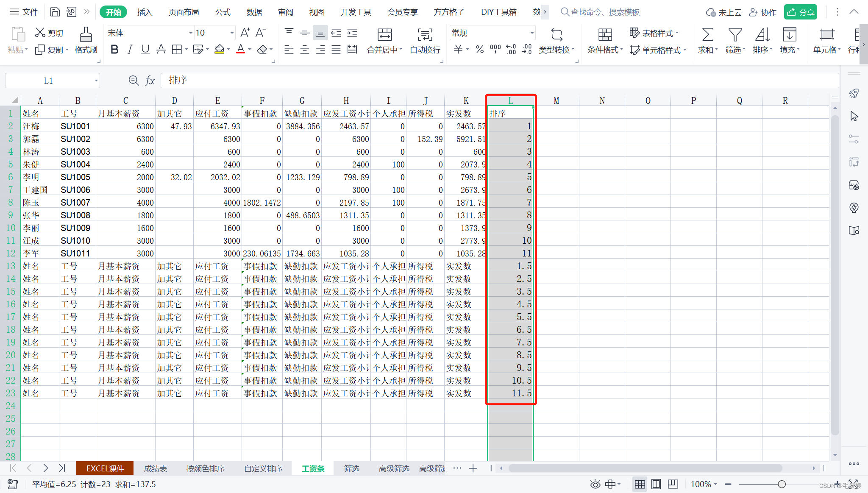Click the Conditional Formatting icon
This screenshot has width=868, height=493.
tap(605, 35)
